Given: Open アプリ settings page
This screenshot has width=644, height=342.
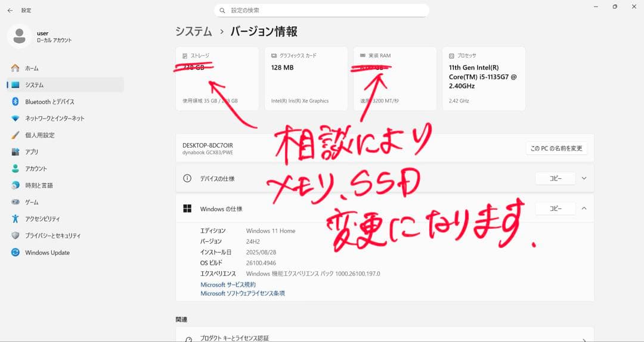Looking at the screenshot, I should 66,152.
